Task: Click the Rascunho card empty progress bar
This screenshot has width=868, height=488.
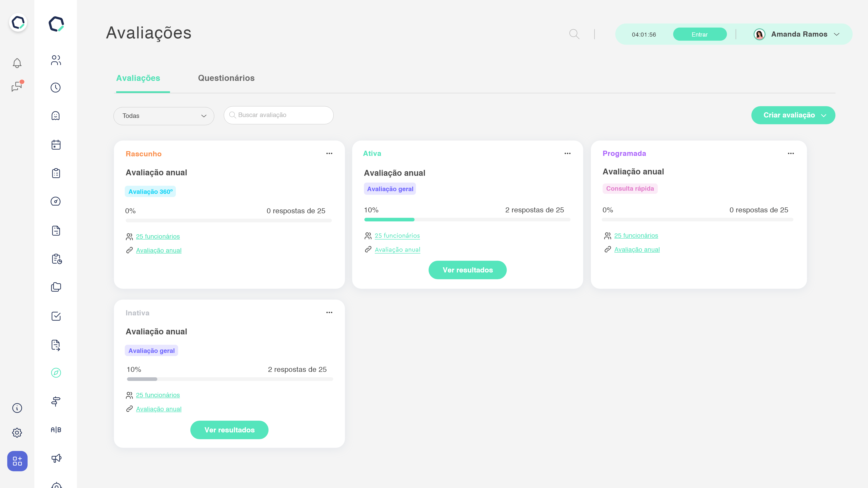Action: 229,221
